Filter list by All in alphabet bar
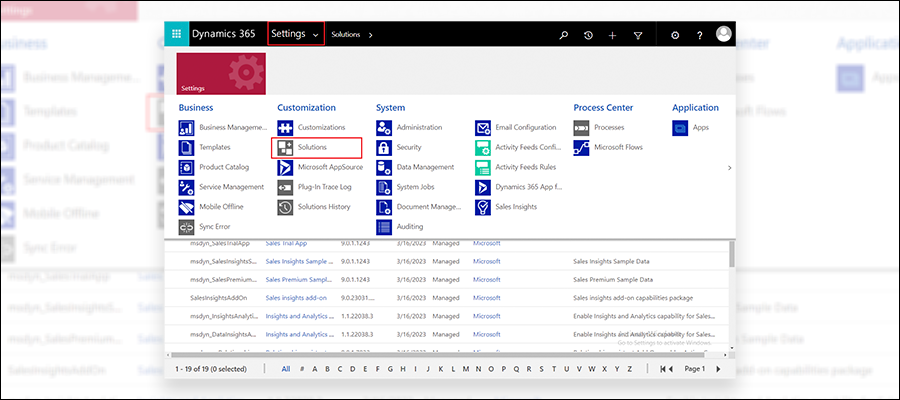Screen dimensions: 900x400 coord(286,369)
